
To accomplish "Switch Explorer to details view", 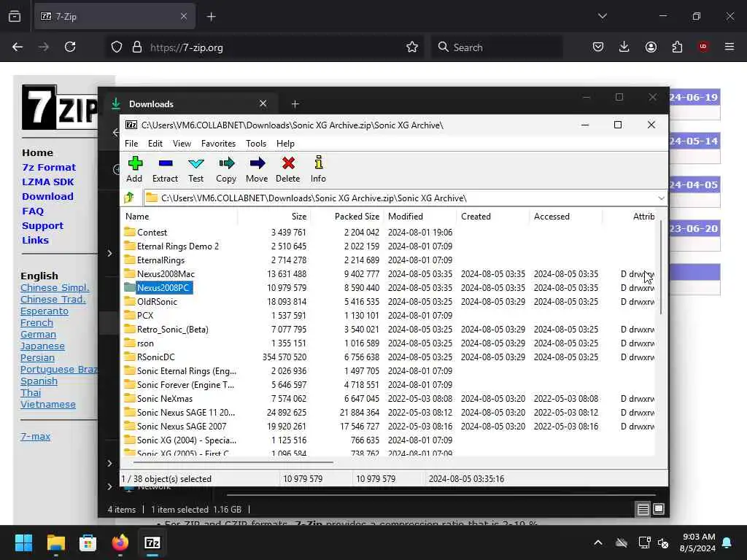I will pyautogui.click(x=643, y=510).
